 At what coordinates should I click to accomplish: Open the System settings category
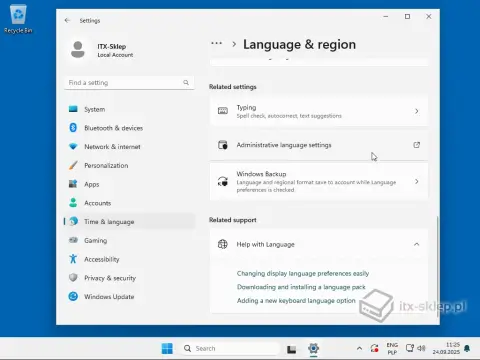click(129, 109)
